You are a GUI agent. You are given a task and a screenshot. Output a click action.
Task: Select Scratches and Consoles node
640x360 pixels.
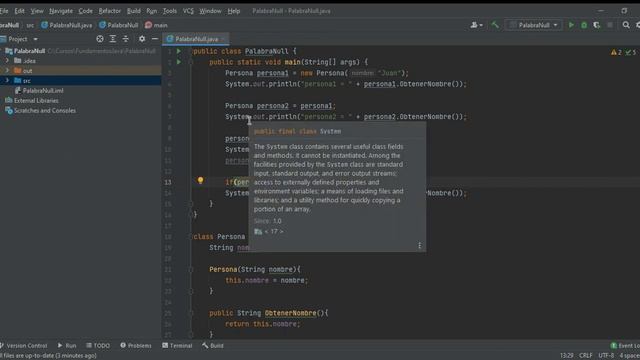(x=44, y=111)
